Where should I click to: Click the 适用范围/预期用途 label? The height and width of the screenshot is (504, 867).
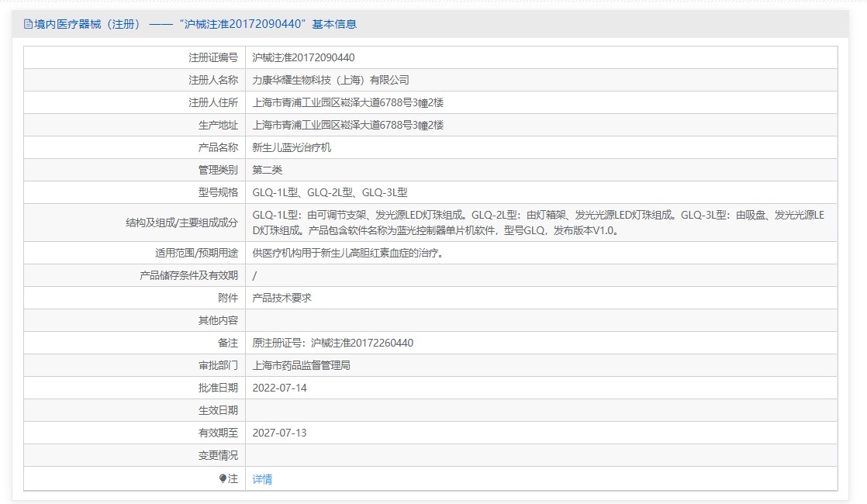tap(196, 253)
